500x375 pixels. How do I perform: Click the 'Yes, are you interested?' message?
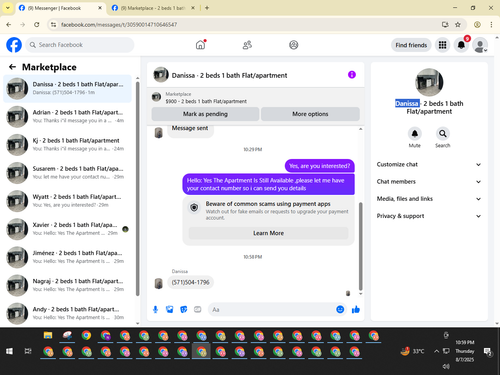(319, 166)
